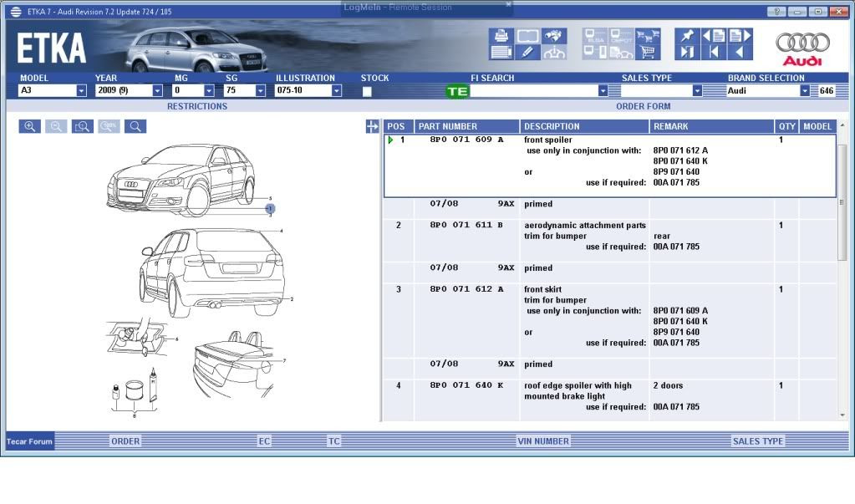855x504 pixels.
Task: Click TC in the bottom bar
Action: (333, 441)
